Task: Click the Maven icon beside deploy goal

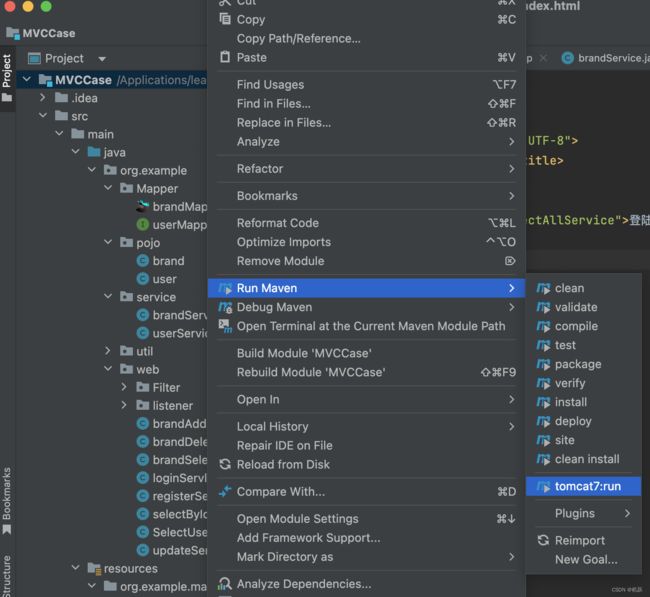Action: click(543, 421)
